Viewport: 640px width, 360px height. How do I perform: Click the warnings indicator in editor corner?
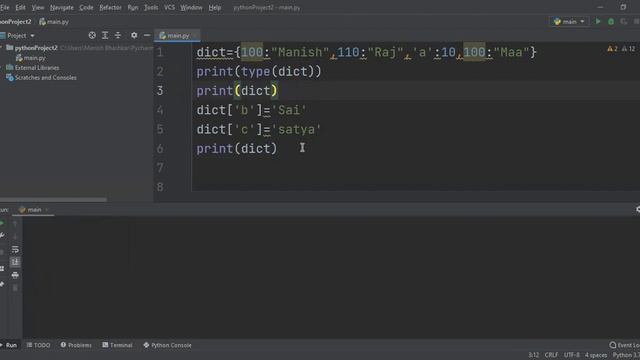click(x=621, y=49)
